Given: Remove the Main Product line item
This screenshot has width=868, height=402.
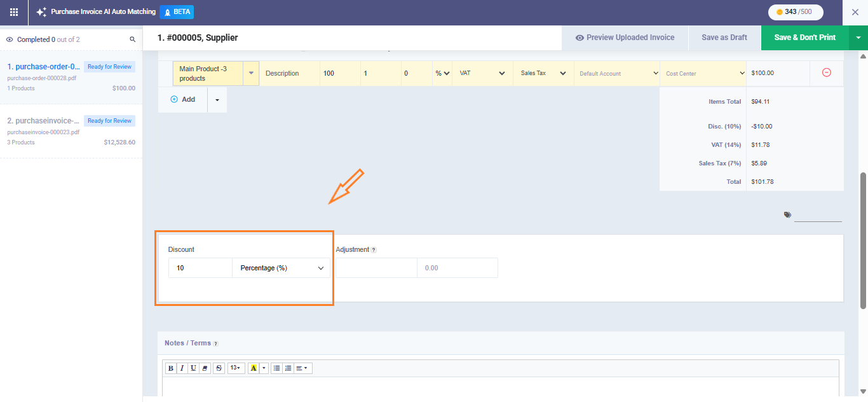Looking at the screenshot, I should click(x=826, y=73).
